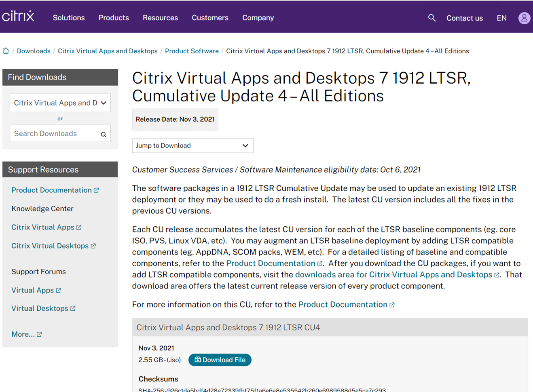Open the Company menu
The image size is (533, 392).
[258, 18]
